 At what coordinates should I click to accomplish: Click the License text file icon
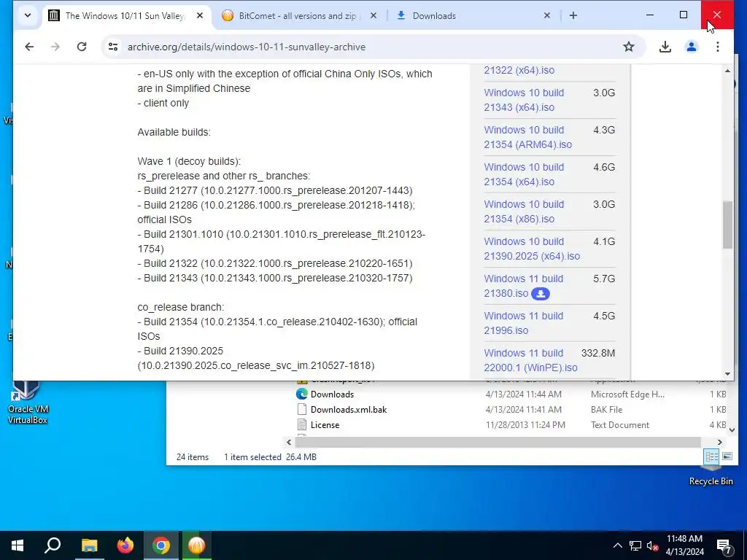coord(301,425)
